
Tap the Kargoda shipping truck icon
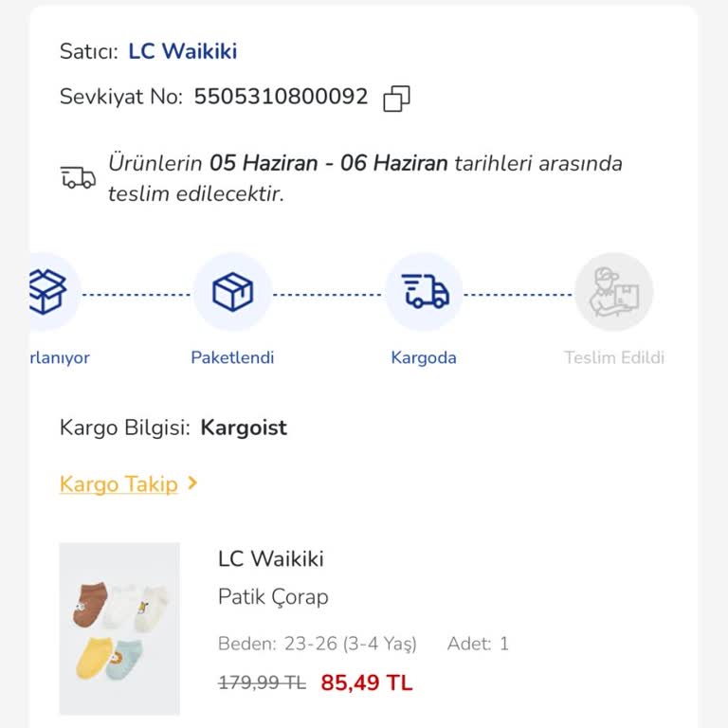coord(424,292)
